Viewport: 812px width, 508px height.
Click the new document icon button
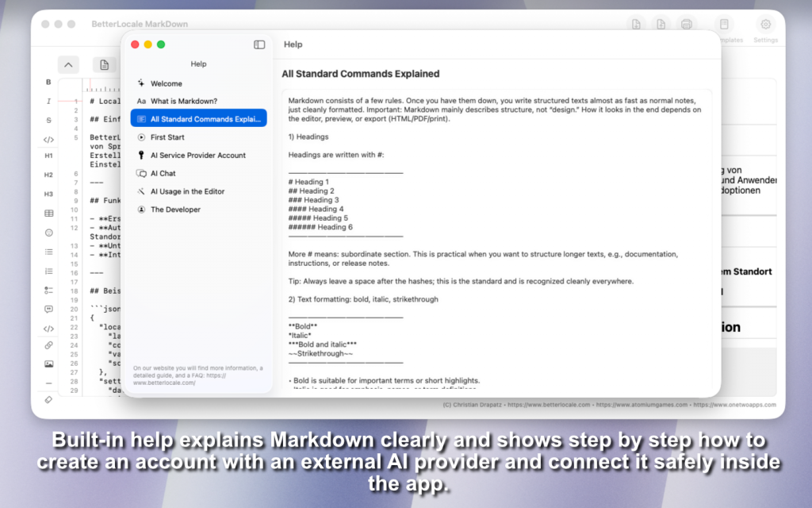[x=104, y=65]
